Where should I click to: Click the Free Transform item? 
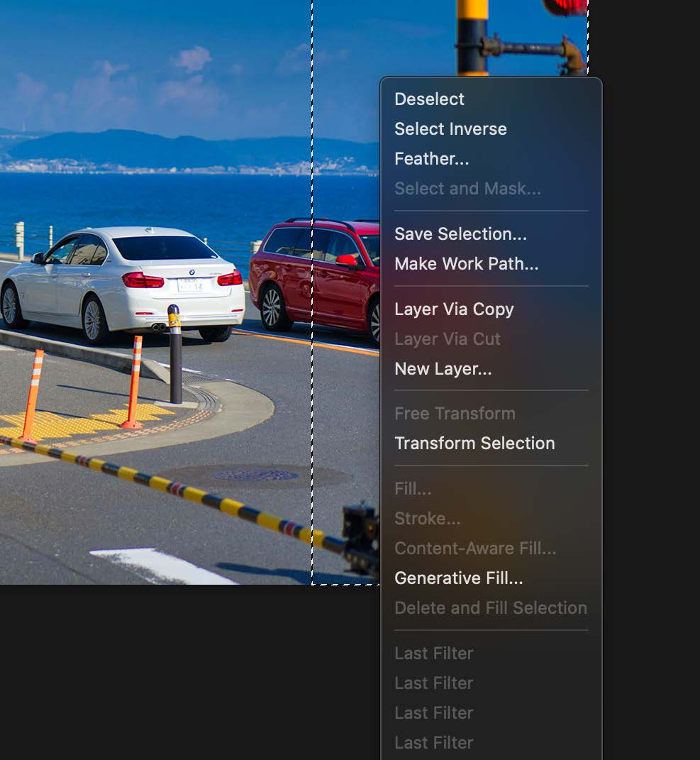(455, 414)
